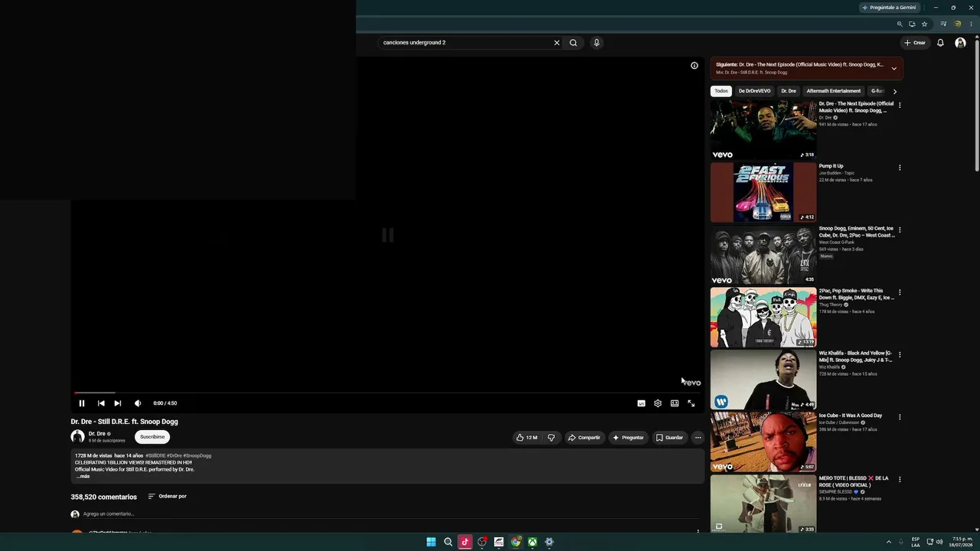This screenshot has width=980, height=551.
Task: Start voice search with the microphone
Action: click(596, 43)
